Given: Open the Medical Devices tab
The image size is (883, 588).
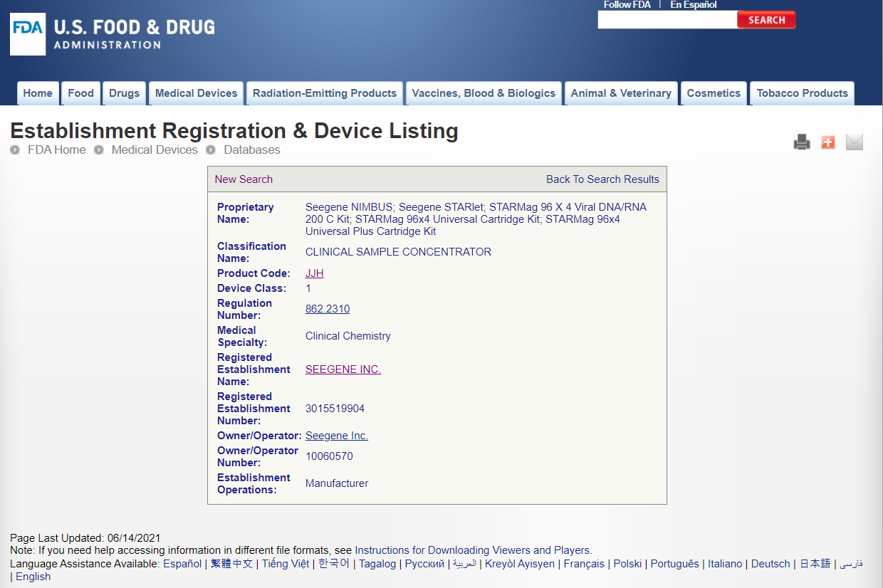Looking at the screenshot, I should pos(197,93).
